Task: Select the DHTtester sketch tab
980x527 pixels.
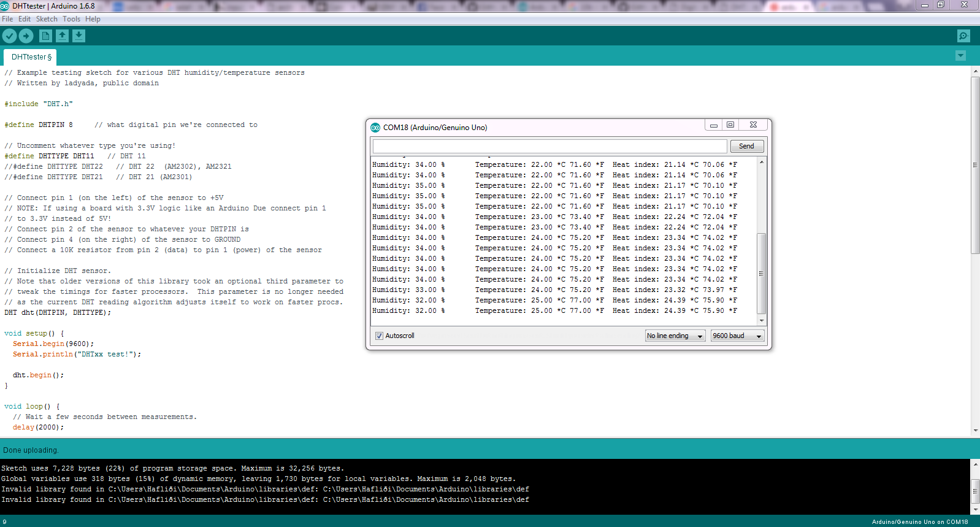Action: coord(31,57)
